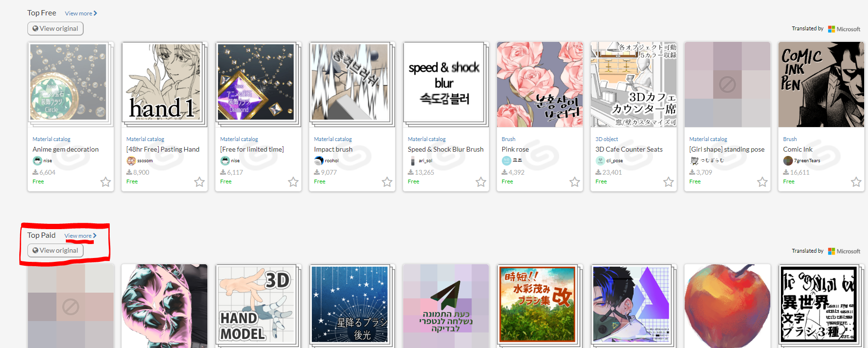Open roohol author profile icon
The width and height of the screenshot is (868, 348).
(x=319, y=161)
